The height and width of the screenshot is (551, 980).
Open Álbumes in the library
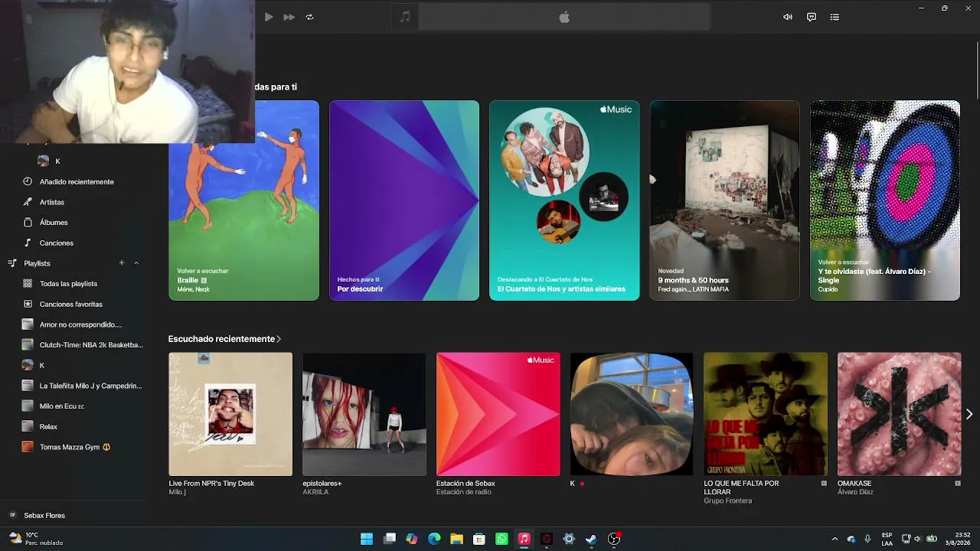pyautogui.click(x=54, y=223)
